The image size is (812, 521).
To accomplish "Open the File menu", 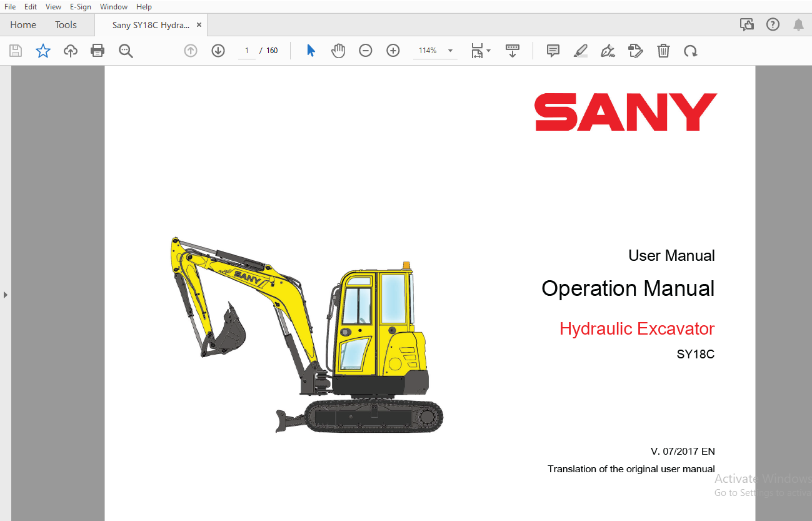I will [10, 7].
